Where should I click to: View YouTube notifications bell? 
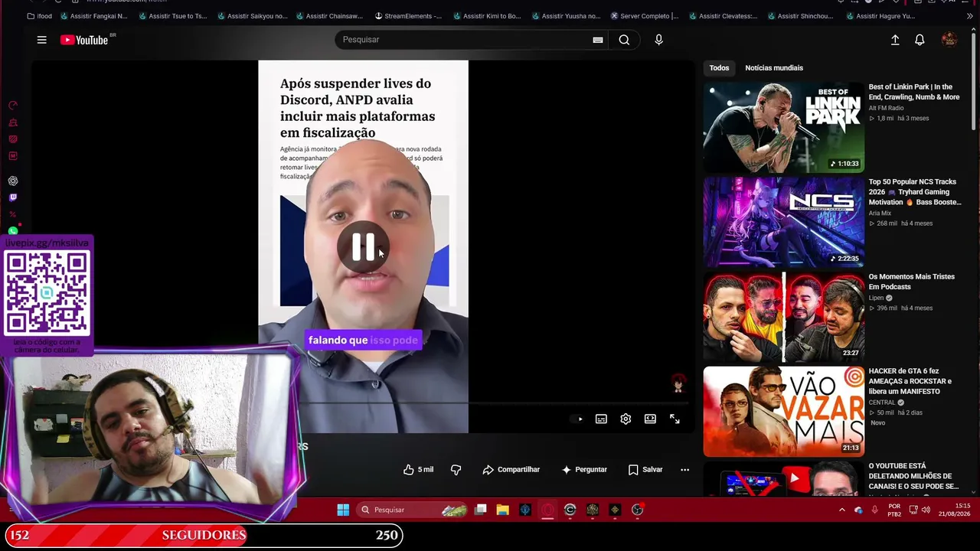point(920,40)
